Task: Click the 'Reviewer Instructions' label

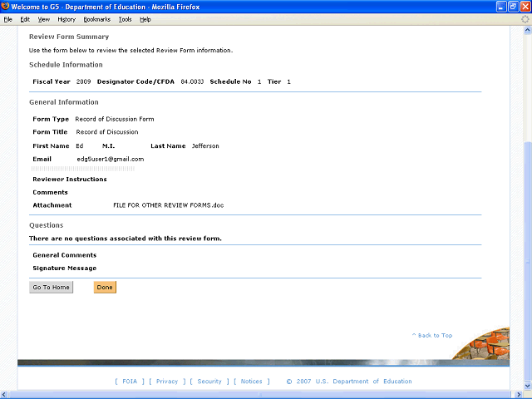Action: [70, 180]
